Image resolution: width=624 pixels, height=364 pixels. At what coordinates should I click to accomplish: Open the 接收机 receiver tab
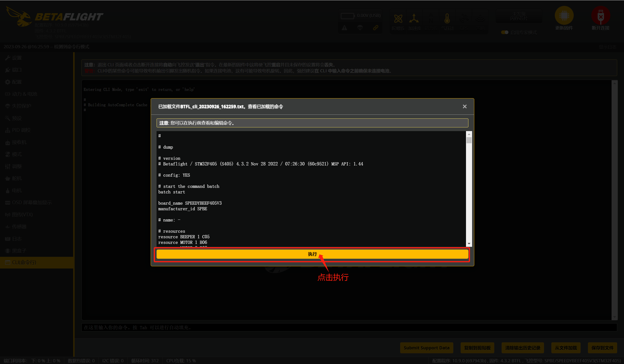(x=19, y=142)
